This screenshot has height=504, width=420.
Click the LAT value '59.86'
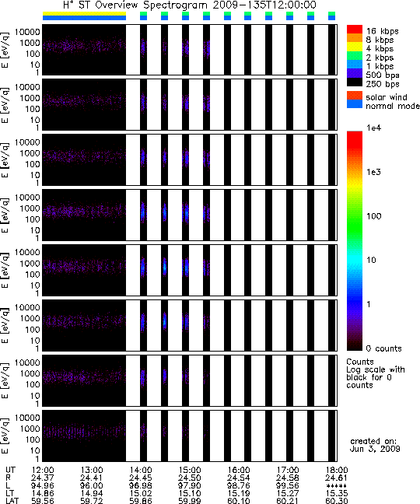141,501
